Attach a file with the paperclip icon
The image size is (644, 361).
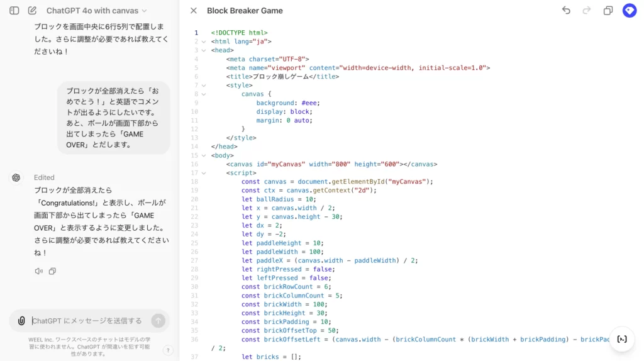[21, 321]
